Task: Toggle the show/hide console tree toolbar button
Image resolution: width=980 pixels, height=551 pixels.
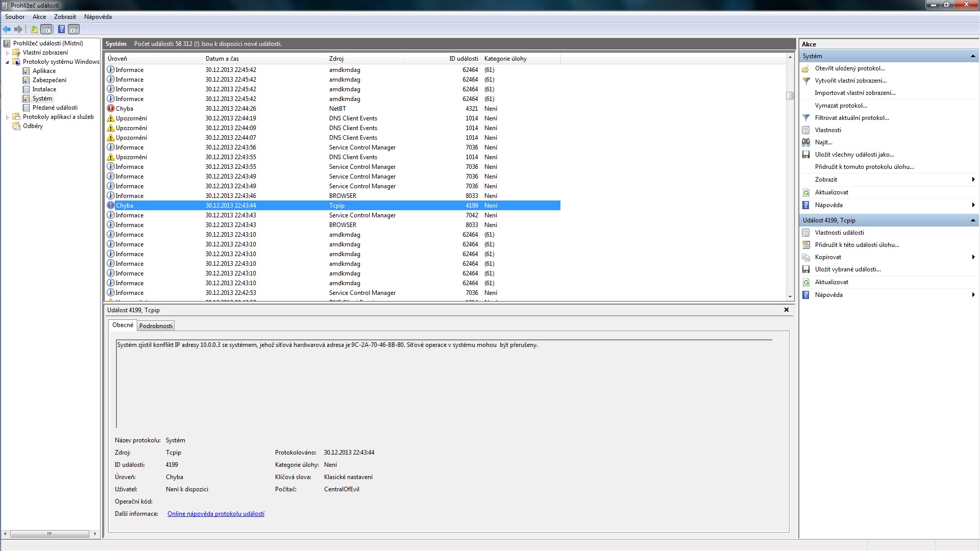Action: [x=46, y=29]
